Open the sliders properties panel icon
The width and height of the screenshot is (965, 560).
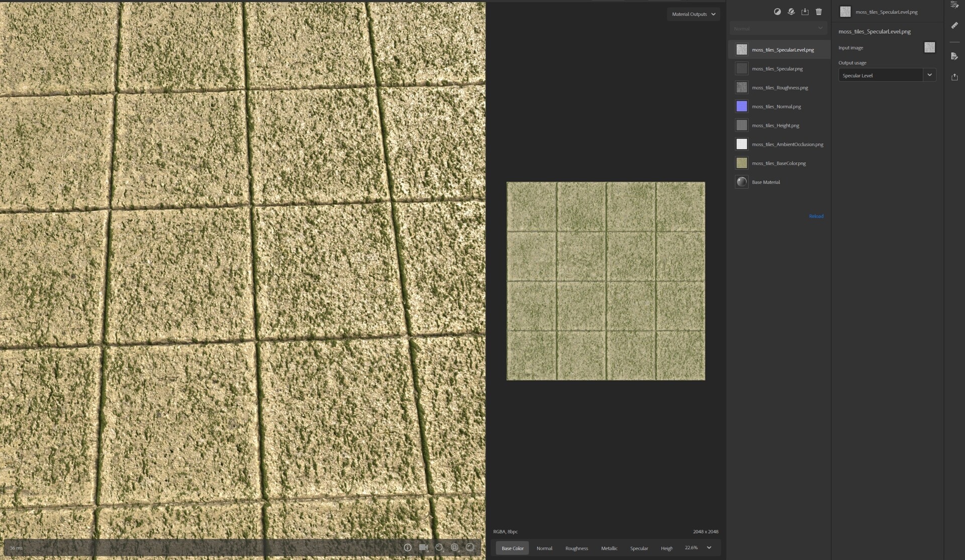(x=954, y=5)
